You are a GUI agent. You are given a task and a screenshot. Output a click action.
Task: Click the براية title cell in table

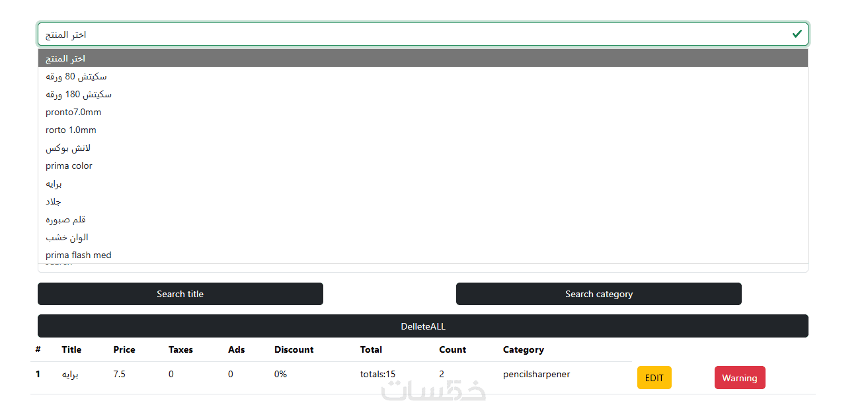point(70,374)
